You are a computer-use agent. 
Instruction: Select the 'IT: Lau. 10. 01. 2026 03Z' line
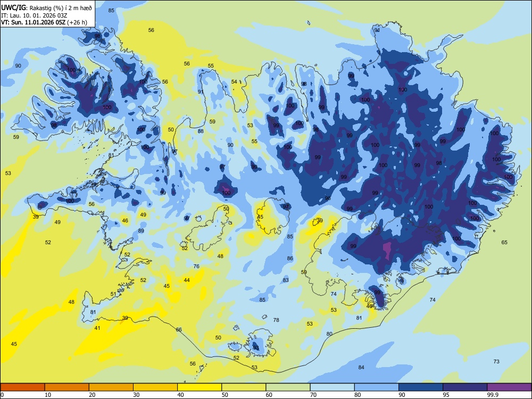(x=34, y=15)
